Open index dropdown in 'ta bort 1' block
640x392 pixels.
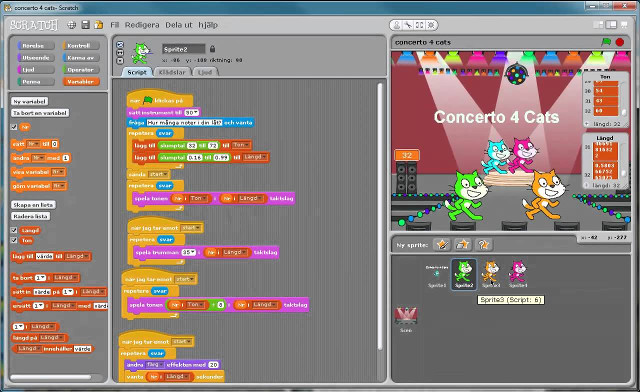(40, 278)
